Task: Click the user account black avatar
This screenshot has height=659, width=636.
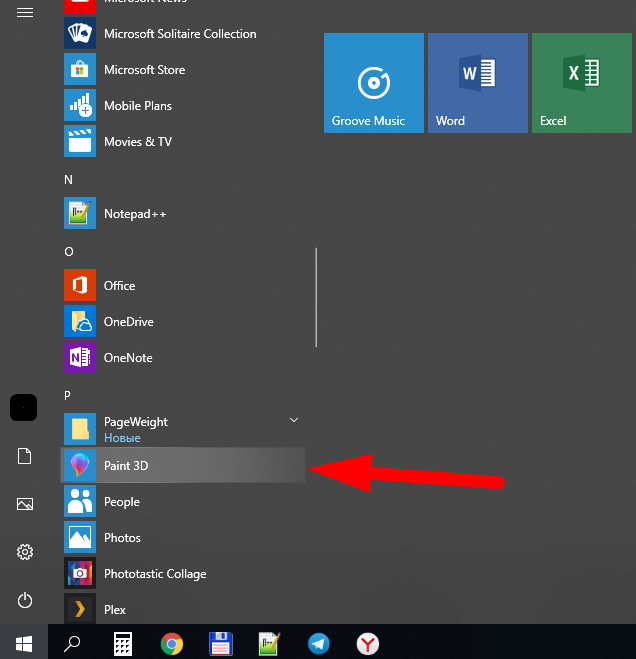Action: (x=24, y=407)
